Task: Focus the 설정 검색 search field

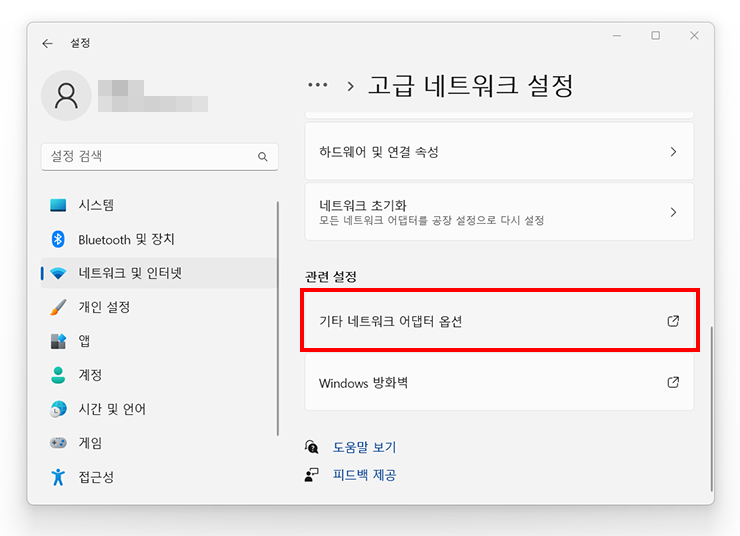Action: point(160,157)
